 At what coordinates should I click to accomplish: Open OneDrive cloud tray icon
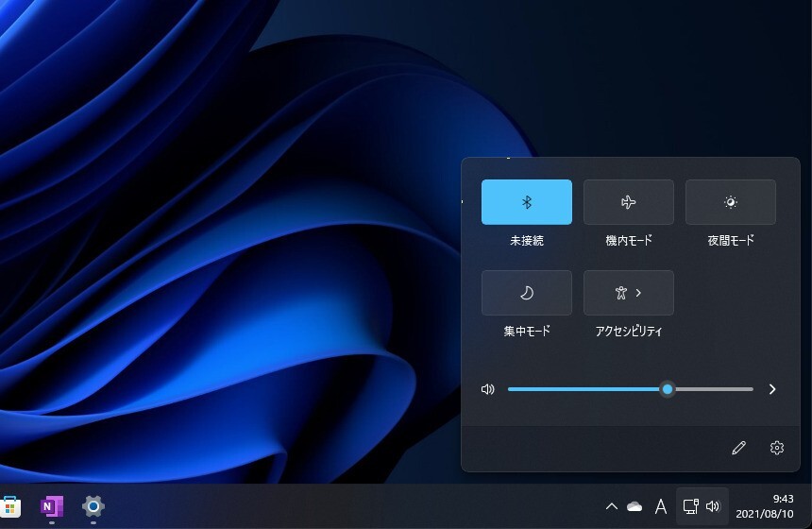pos(634,506)
